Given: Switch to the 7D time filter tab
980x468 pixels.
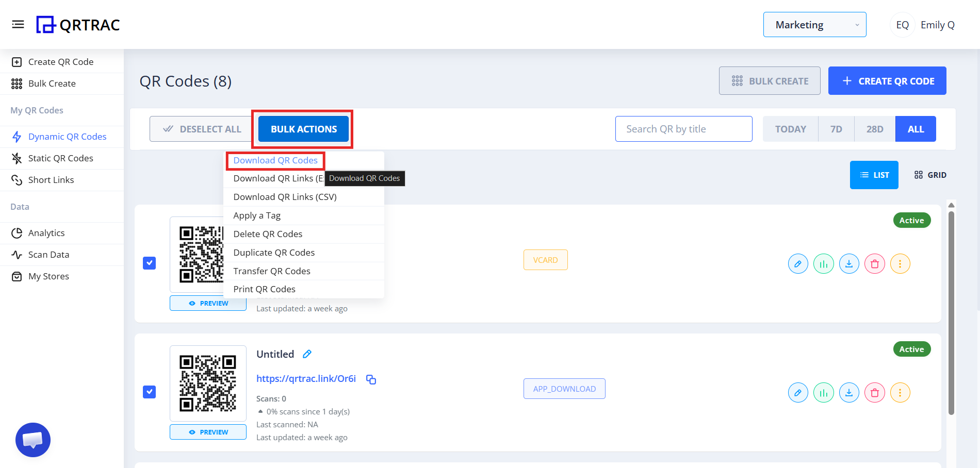Looking at the screenshot, I should tap(836, 129).
